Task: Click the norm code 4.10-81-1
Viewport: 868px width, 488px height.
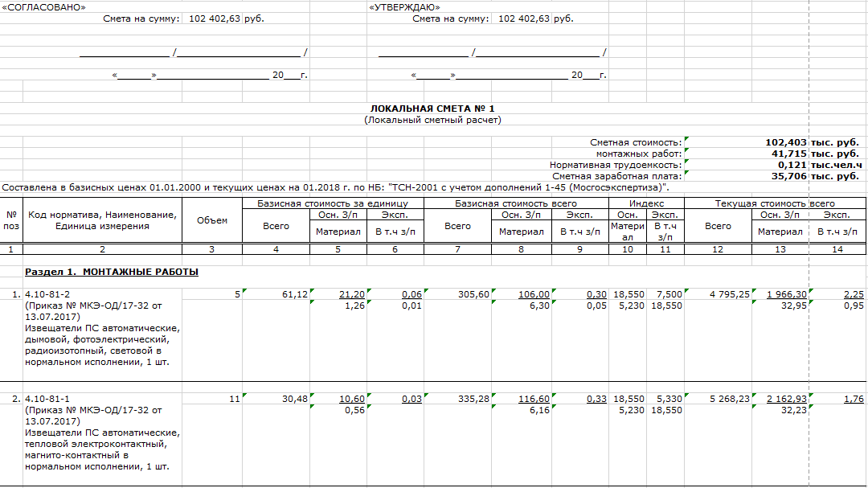Action: click(x=47, y=399)
